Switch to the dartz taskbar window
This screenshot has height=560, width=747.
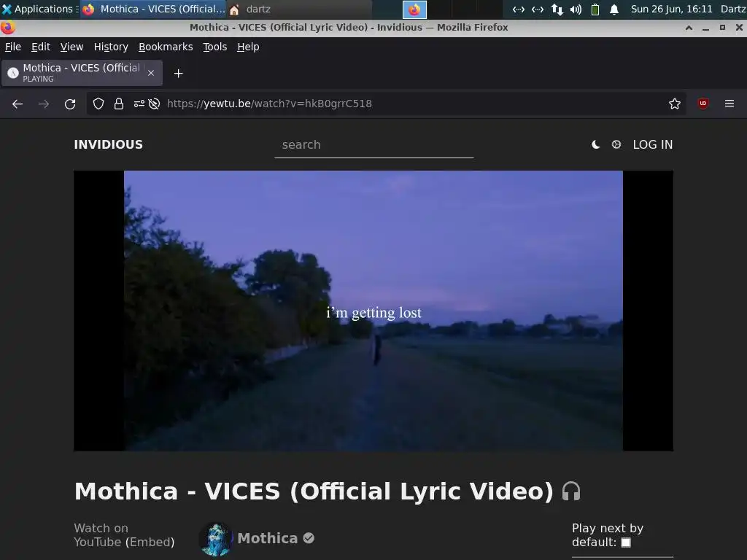[x=298, y=9]
